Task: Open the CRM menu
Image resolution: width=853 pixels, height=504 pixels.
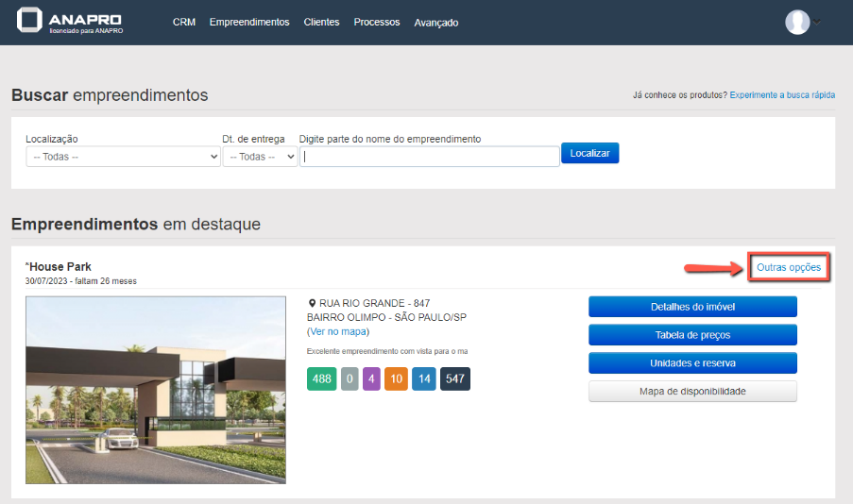Action: pos(184,23)
